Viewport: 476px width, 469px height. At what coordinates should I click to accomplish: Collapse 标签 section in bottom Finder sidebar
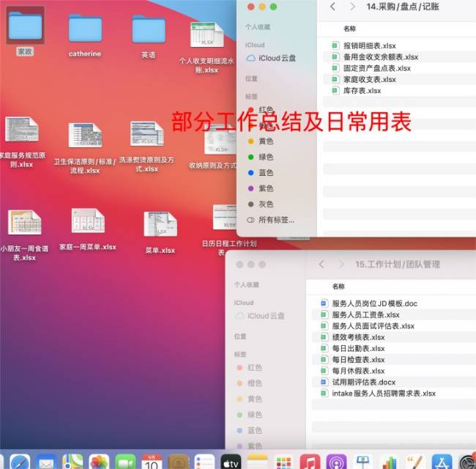[240, 355]
